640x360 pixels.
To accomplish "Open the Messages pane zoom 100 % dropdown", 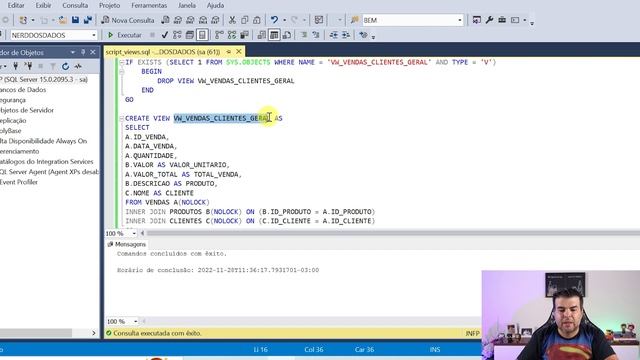I will click(x=135, y=322).
